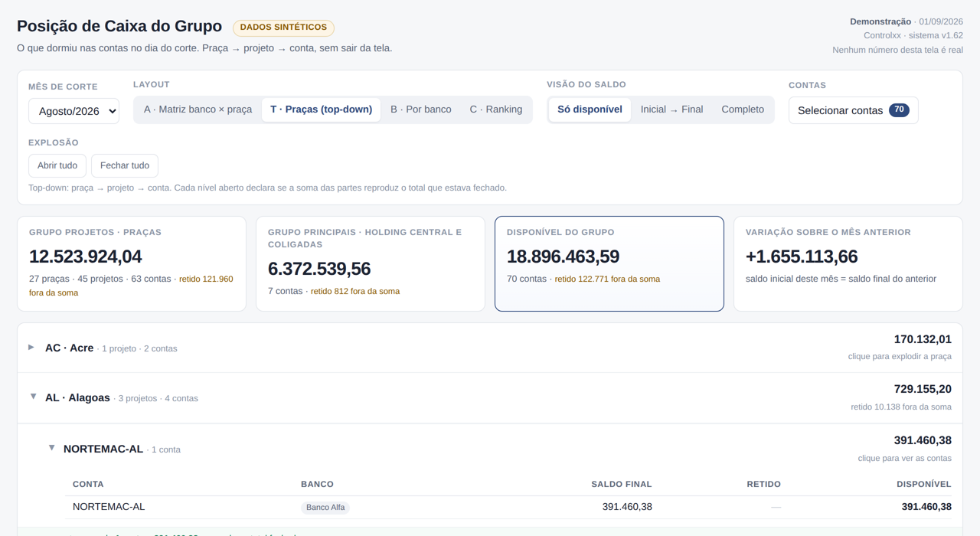Click the 70 accounts count badge
The image size is (980, 536).
899,110
